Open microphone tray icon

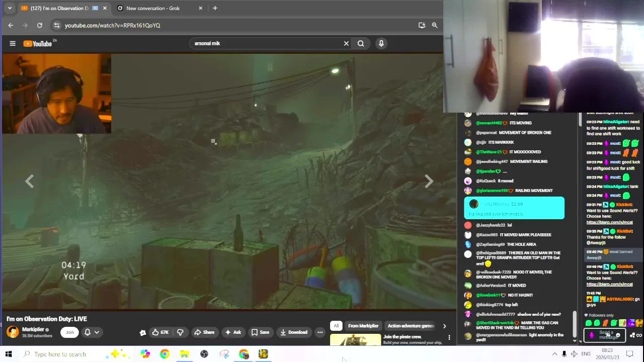pyautogui.click(x=564, y=354)
